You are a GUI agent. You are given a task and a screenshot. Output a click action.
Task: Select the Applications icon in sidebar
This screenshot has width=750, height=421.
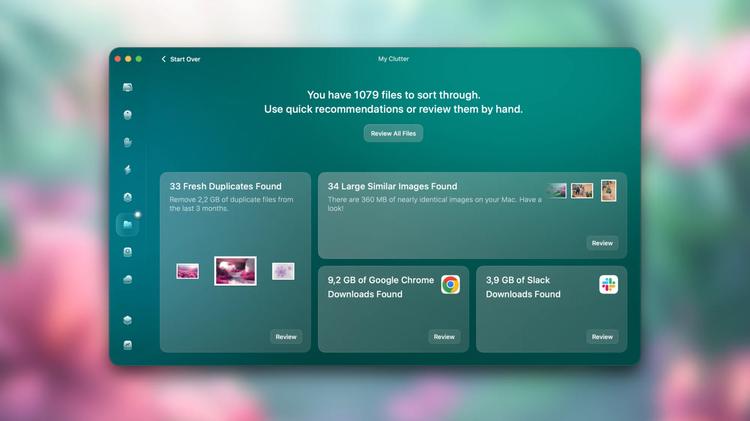tap(128, 197)
